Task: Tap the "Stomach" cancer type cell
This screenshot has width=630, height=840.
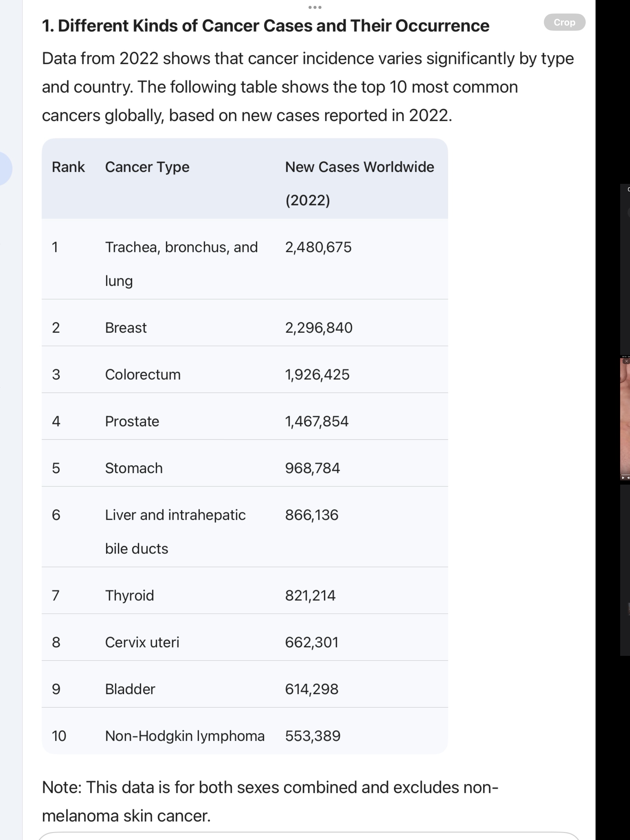Action: [x=134, y=468]
